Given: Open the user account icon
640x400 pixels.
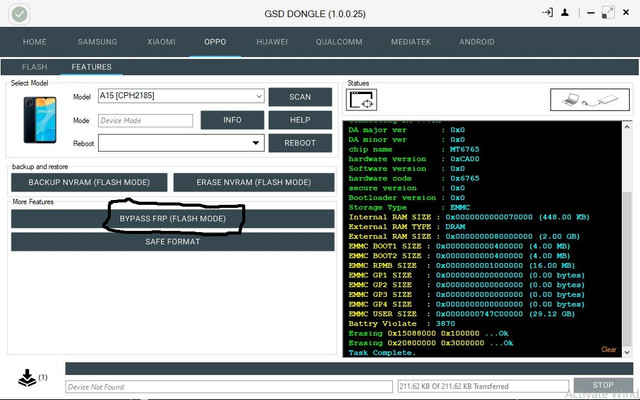Looking at the screenshot, I should (565, 13).
